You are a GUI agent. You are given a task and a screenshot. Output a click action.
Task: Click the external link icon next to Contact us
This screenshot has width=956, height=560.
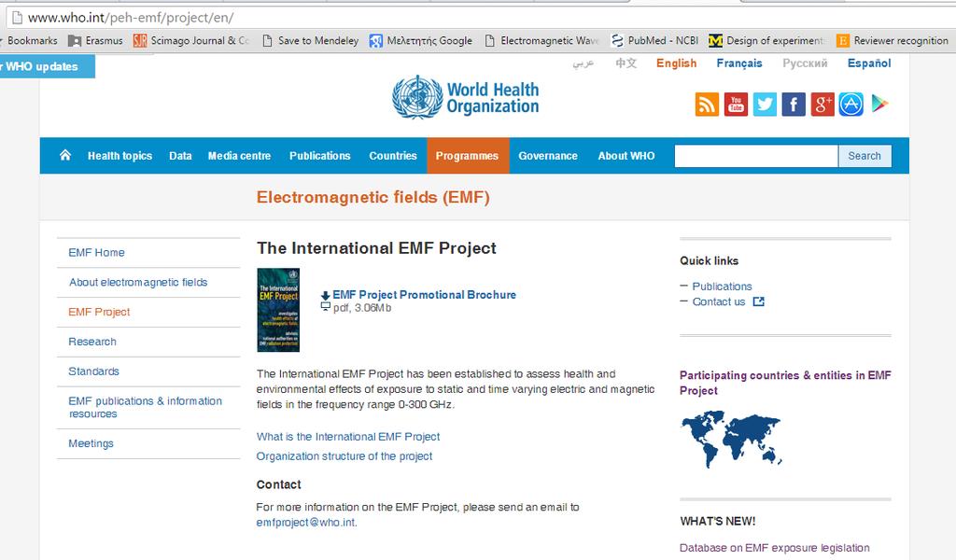(x=758, y=301)
